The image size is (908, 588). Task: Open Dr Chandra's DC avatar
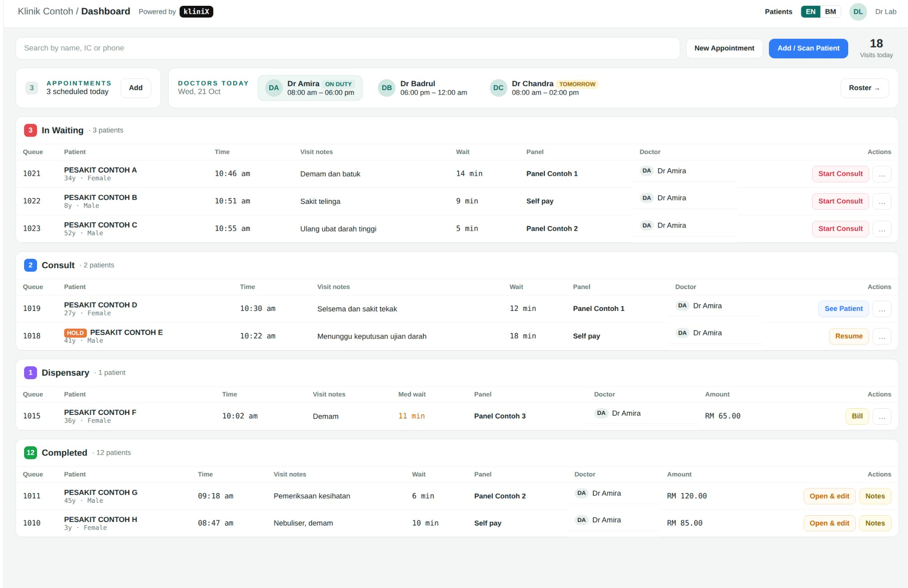coord(498,88)
